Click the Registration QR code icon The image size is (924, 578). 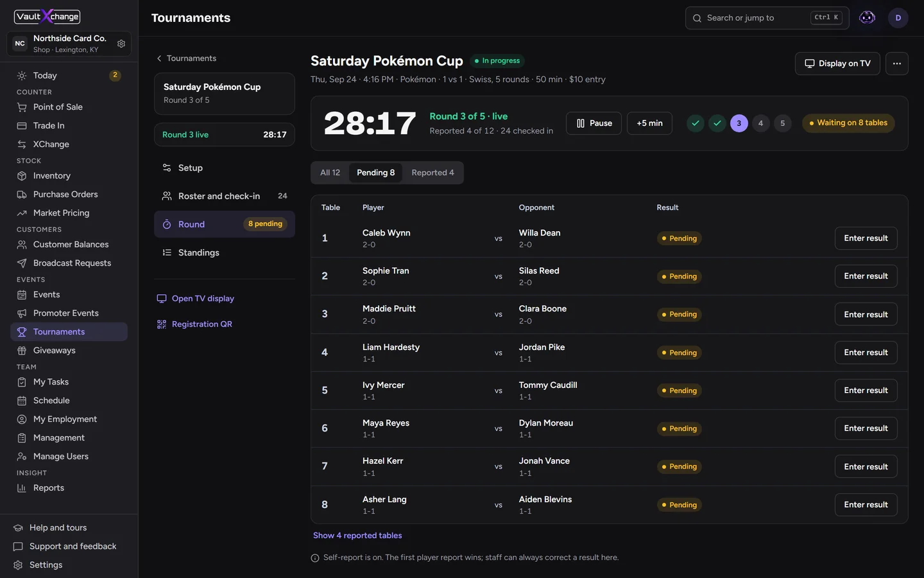tap(162, 324)
